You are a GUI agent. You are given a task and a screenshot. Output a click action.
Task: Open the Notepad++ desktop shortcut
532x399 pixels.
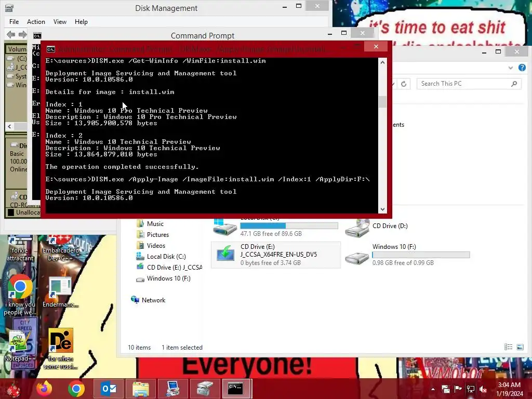(20, 345)
